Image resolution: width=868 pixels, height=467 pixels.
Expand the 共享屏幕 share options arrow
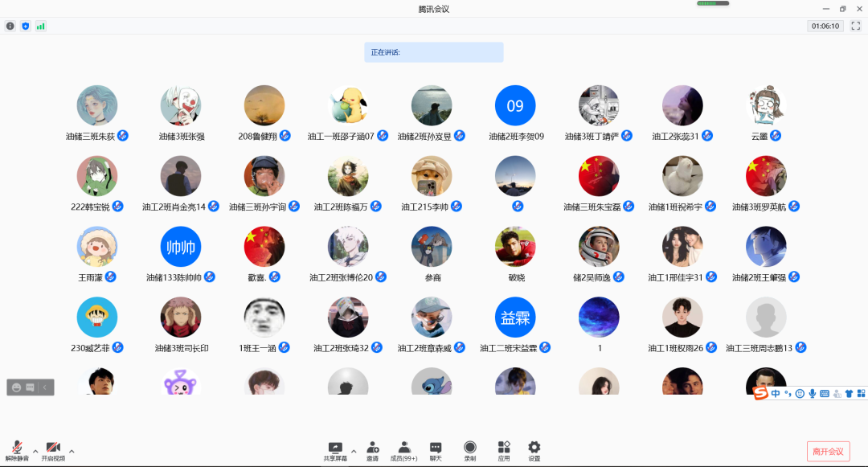[353, 451]
